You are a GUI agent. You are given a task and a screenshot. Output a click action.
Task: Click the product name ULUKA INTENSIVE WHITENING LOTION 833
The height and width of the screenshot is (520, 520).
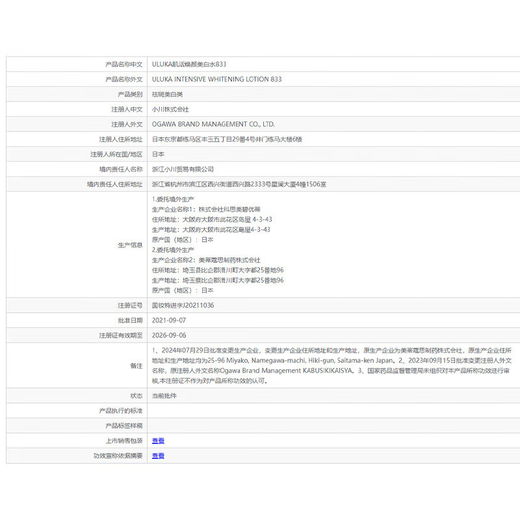217,79
